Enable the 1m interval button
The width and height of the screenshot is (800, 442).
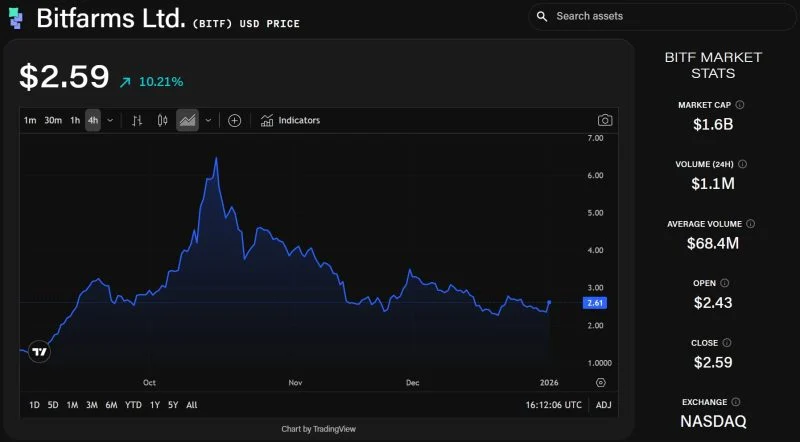pos(30,121)
